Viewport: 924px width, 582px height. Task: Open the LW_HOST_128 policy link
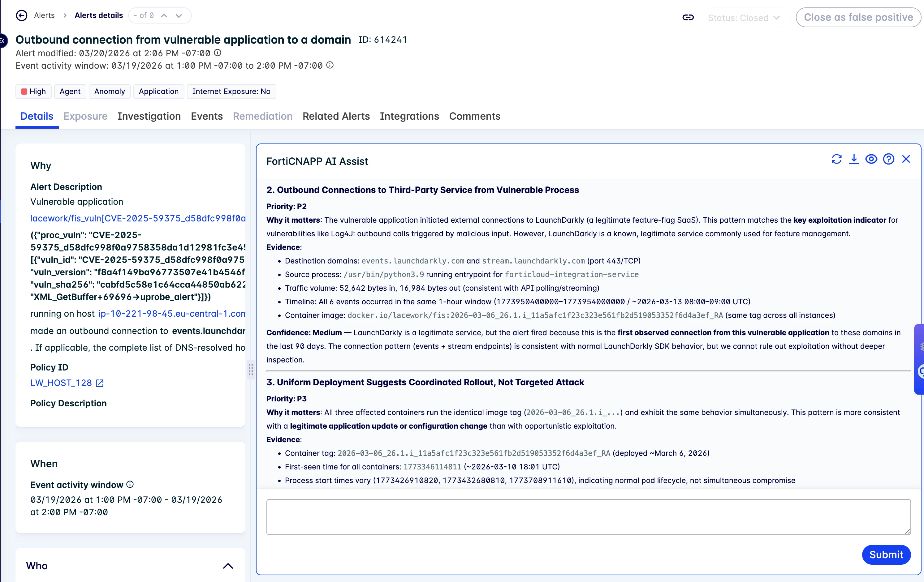[x=61, y=383]
